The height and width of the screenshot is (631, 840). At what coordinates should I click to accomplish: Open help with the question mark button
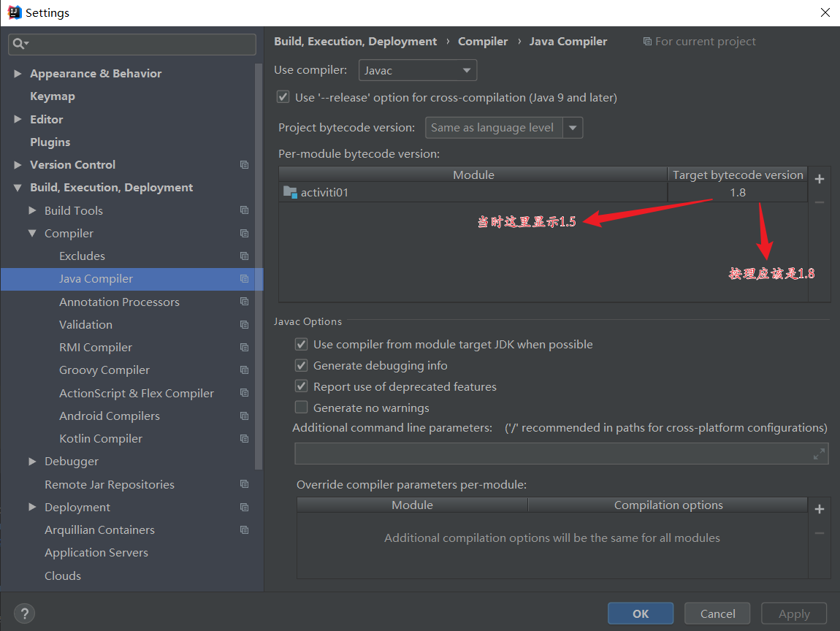24,613
